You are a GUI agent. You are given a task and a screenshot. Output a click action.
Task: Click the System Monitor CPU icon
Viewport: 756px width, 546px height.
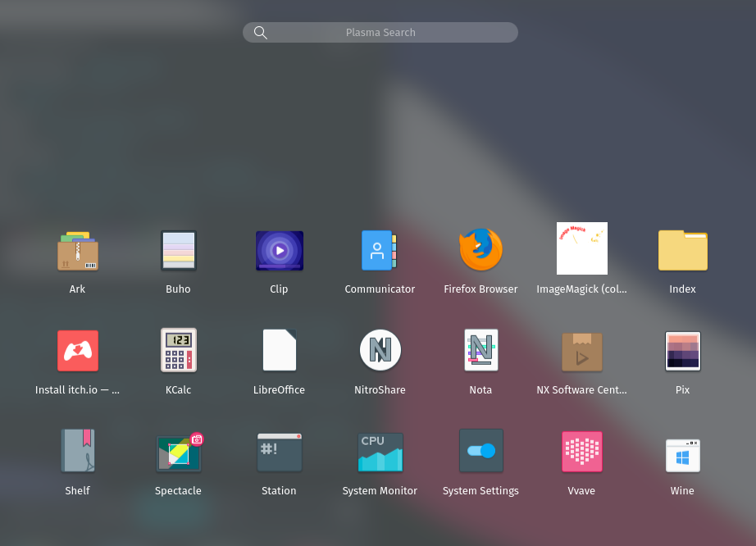pos(380,452)
